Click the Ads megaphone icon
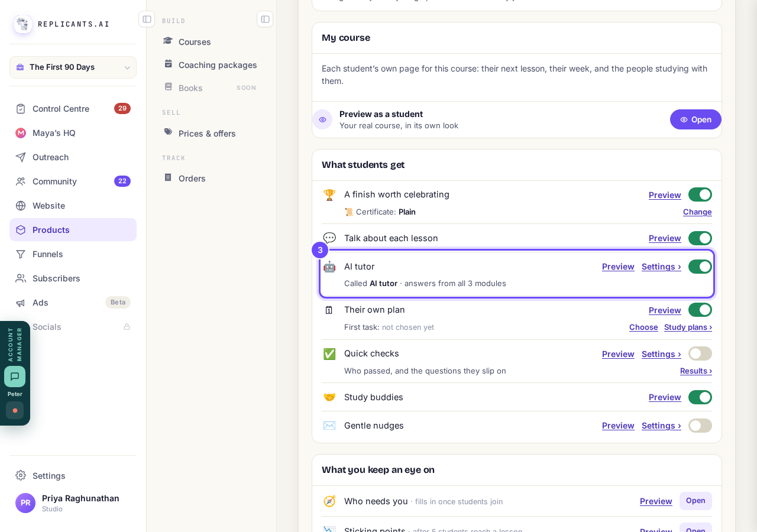Viewport: 757px width, 532px height. point(21,303)
